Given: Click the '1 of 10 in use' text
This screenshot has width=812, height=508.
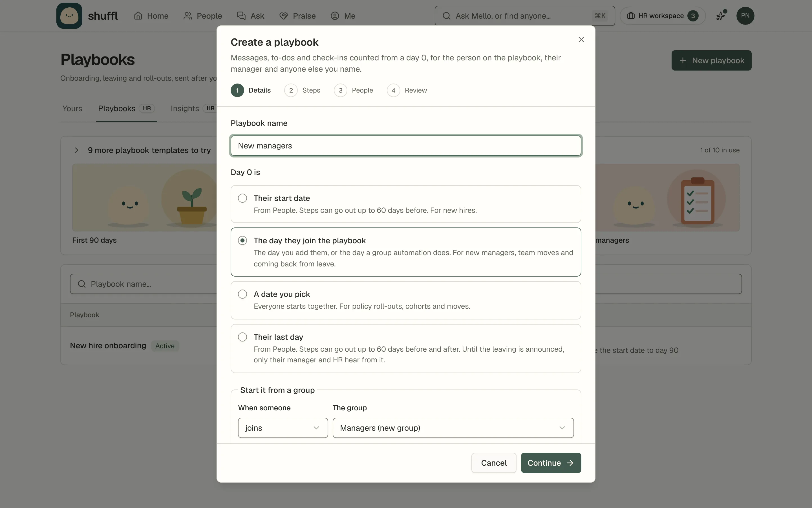Looking at the screenshot, I should [720, 150].
